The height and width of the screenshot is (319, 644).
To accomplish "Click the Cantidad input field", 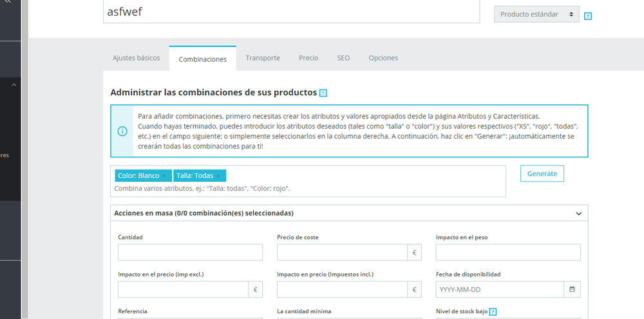I will (x=190, y=253).
